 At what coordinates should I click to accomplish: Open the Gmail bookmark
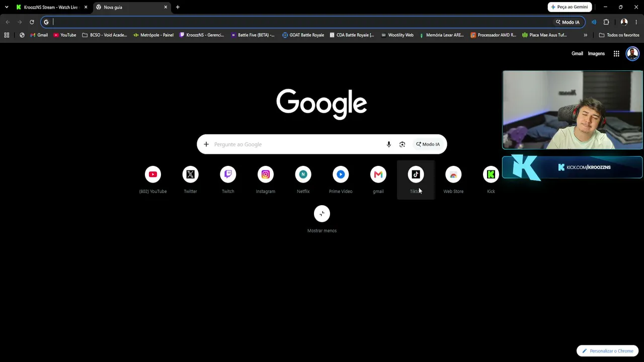pos(39,35)
